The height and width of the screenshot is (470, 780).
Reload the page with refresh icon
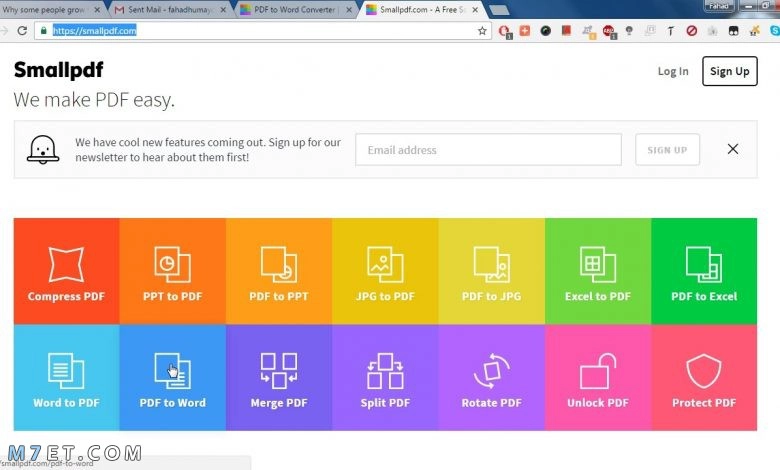point(22,31)
